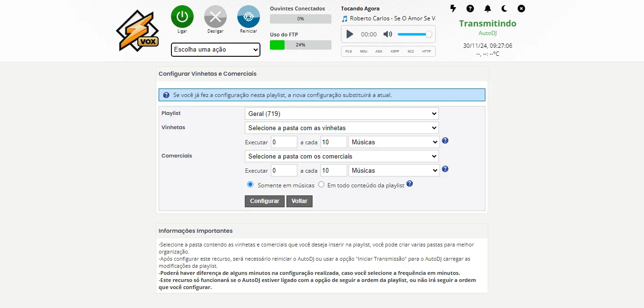Click the XSPF playlist format tab

[394, 51]
